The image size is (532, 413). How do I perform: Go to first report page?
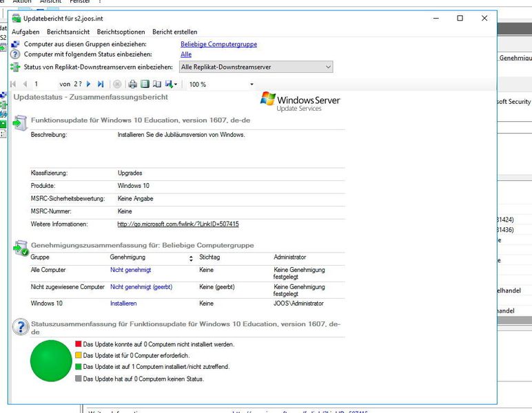(13, 84)
